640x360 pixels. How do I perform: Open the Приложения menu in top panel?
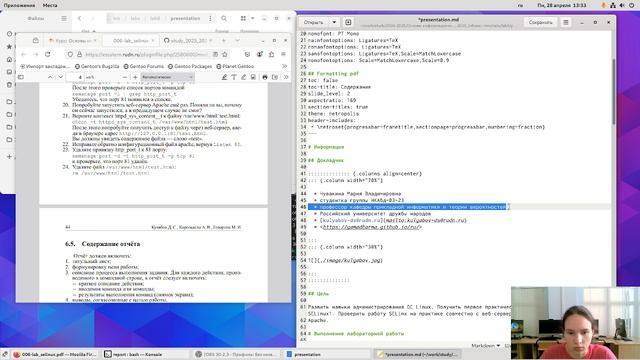tap(19, 5)
